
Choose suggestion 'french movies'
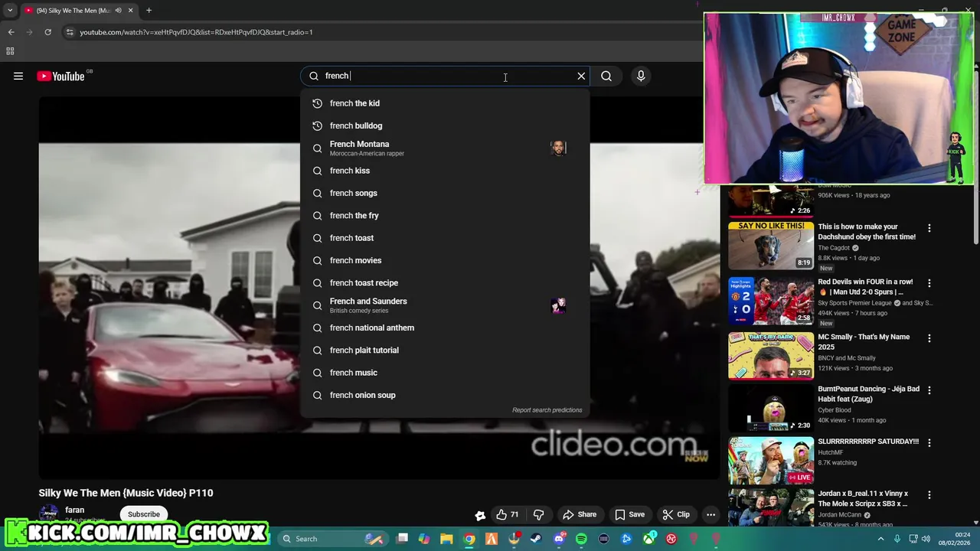pos(446,260)
